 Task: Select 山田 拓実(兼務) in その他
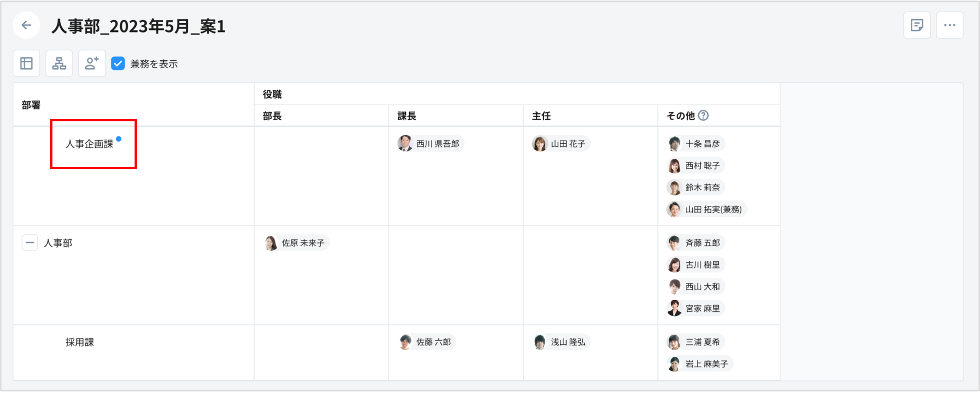[706, 209]
